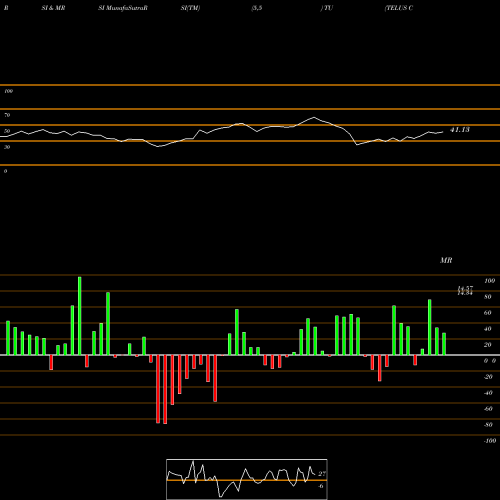Click the RSI current value 41.13
This screenshot has height=500, width=500.
460,130
